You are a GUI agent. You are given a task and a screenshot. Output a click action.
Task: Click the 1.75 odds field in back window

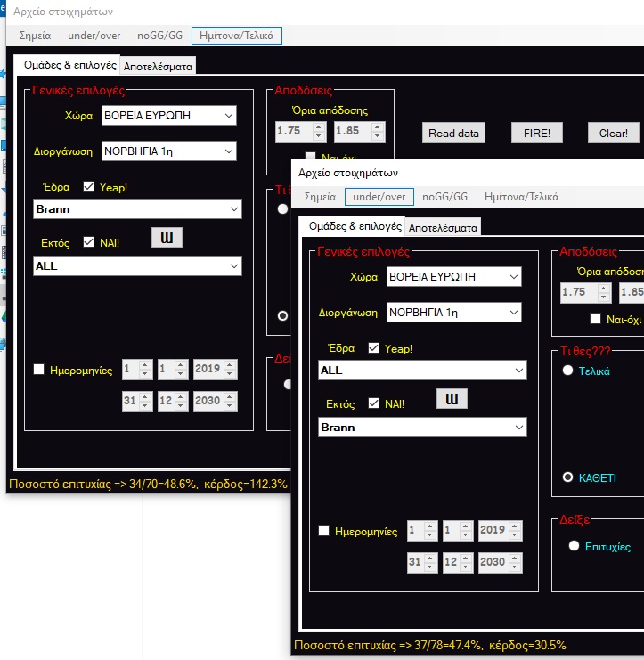(289, 132)
